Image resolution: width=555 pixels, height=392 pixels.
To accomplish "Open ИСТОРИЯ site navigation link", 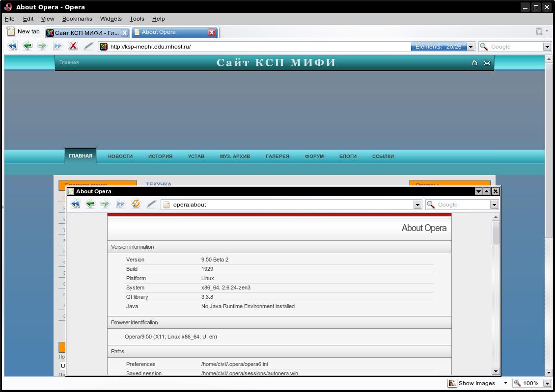I will click(160, 156).
